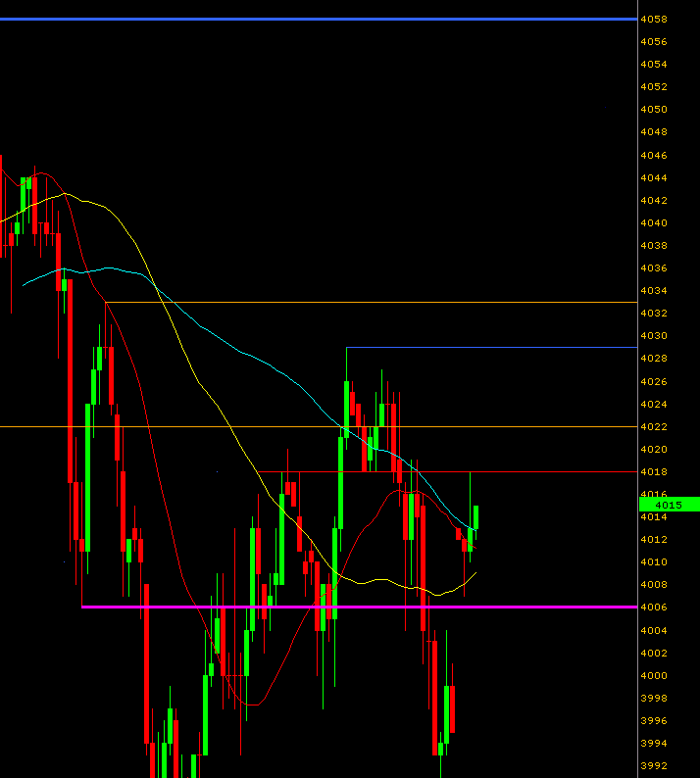This screenshot has width=700, height=778.
Task: Click the 4054 price axis label
Action: coord(654,64)
